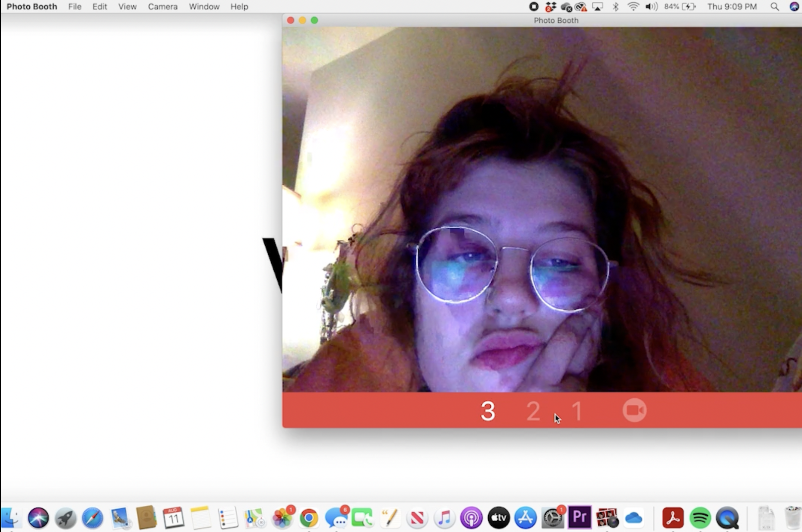The width and height of the screenshot is (802, 532).
Task: Open the volume control menu
Action: (651, 6)
